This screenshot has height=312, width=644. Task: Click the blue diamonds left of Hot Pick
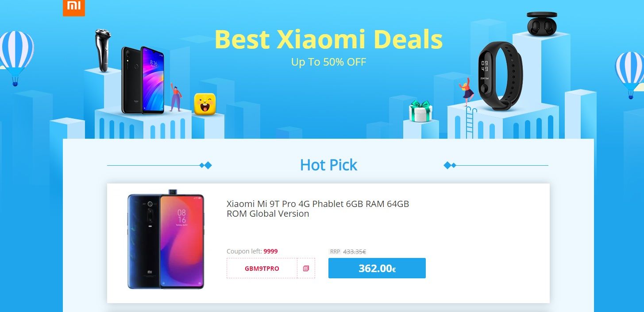(x=205, y=165)
